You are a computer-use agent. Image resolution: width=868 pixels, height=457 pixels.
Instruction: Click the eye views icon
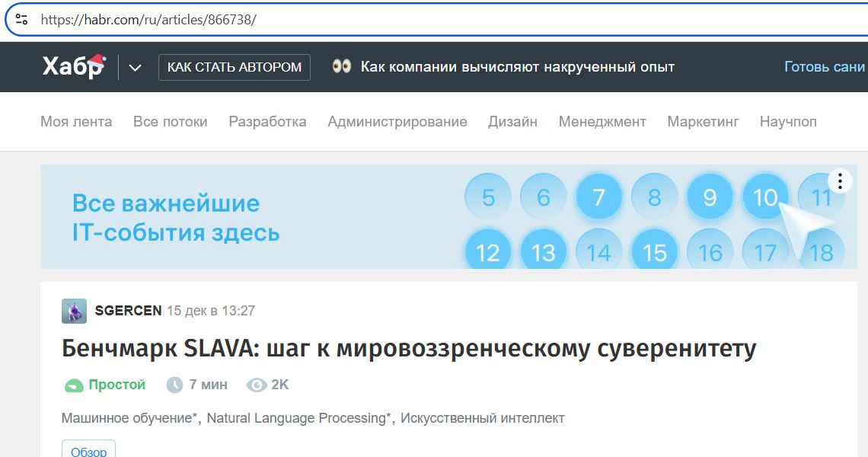pyautogui.click(x=257, y=385)
